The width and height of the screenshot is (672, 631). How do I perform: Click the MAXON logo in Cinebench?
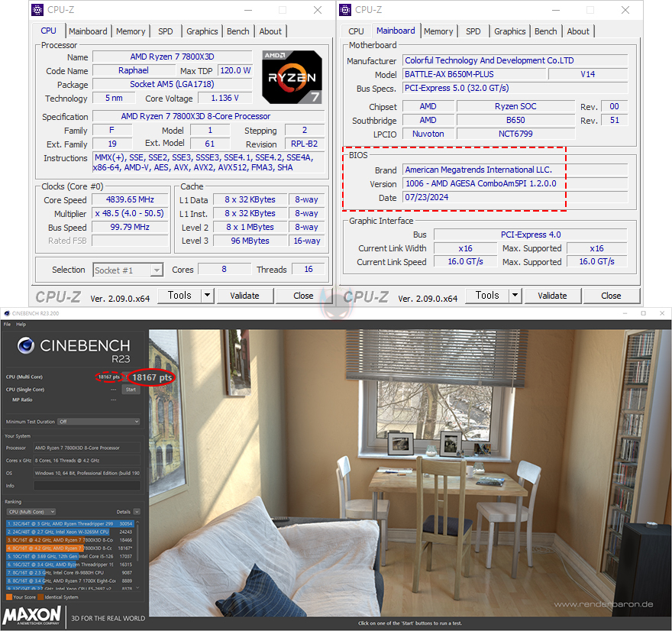(x=32, y=615)
